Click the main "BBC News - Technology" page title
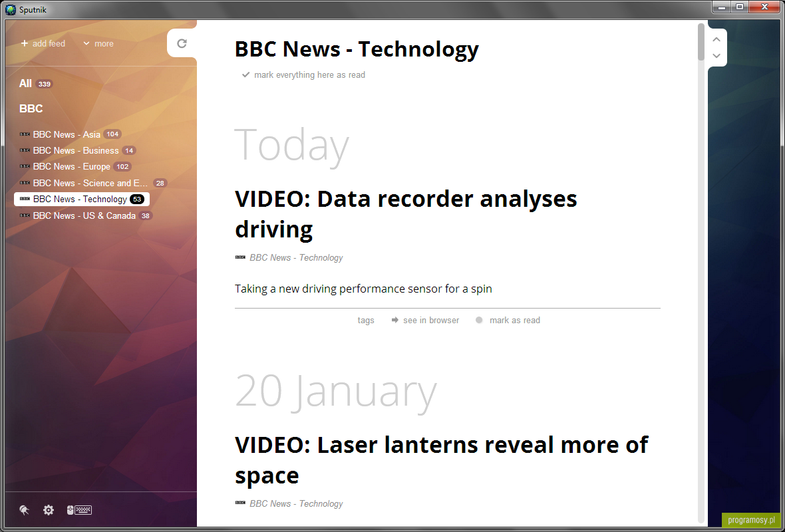Viewport: 785px width, 532px height. tap(357, 49)
